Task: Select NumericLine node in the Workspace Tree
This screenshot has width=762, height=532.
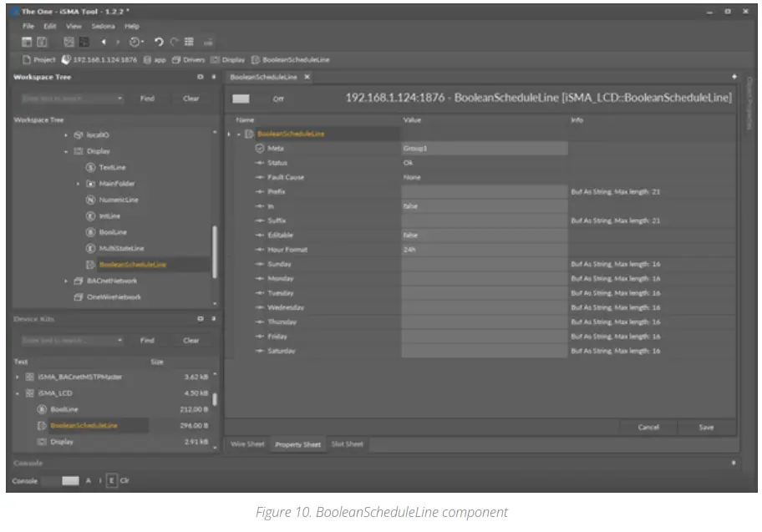Action: coord(118,200)
